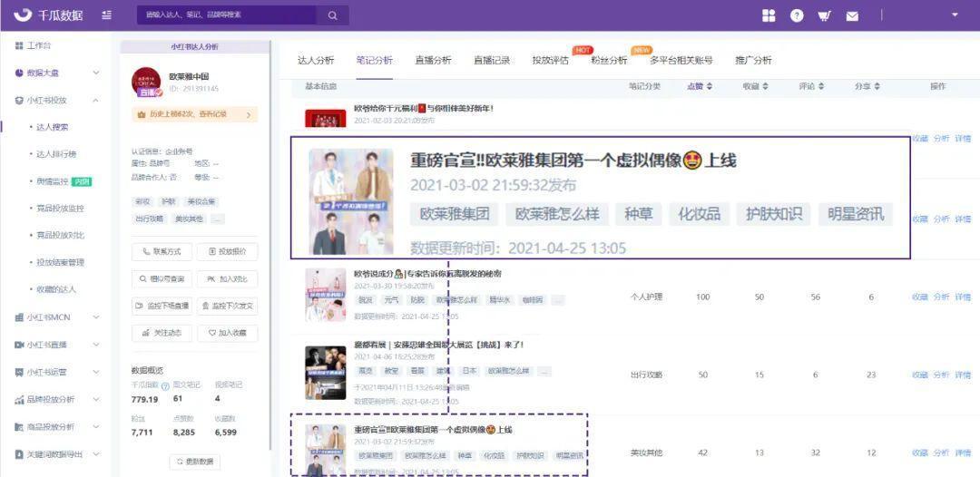Select 达人搜索 in the sidebar
This screenshot has width=980, height=477.
[x=53, y=127]
